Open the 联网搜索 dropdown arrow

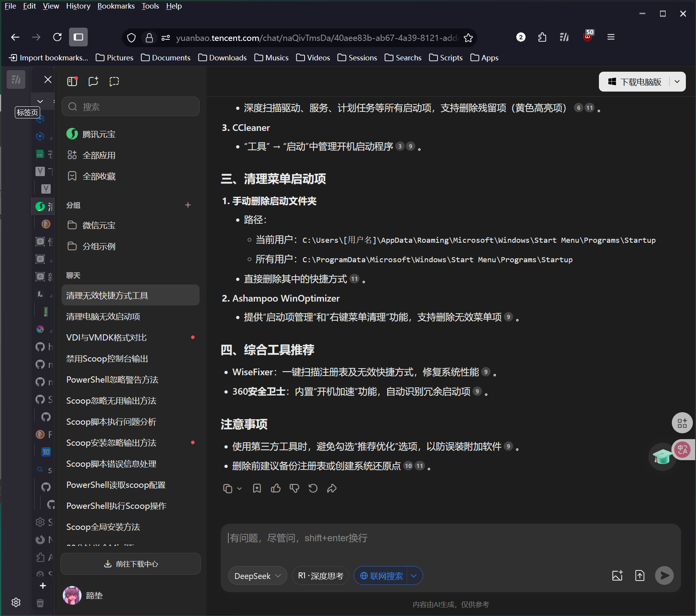click(x=414, y=576)
